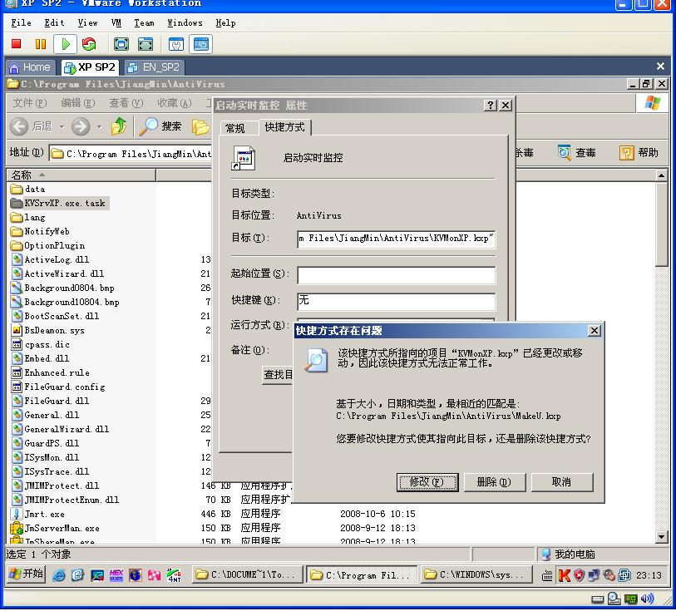Screen dimensions: 676x616
Task: Select the BsDeamon.sys file
Action: coord(47,331)
